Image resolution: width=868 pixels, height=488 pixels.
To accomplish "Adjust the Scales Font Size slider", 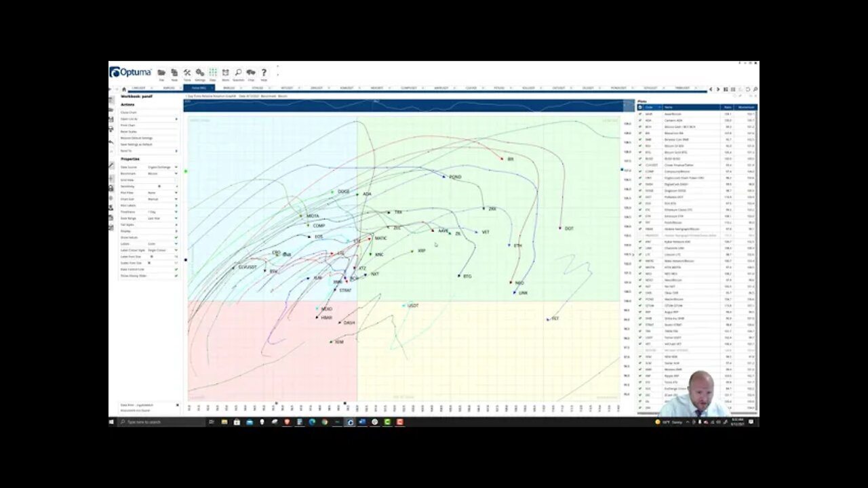I will tap(149, 263).
